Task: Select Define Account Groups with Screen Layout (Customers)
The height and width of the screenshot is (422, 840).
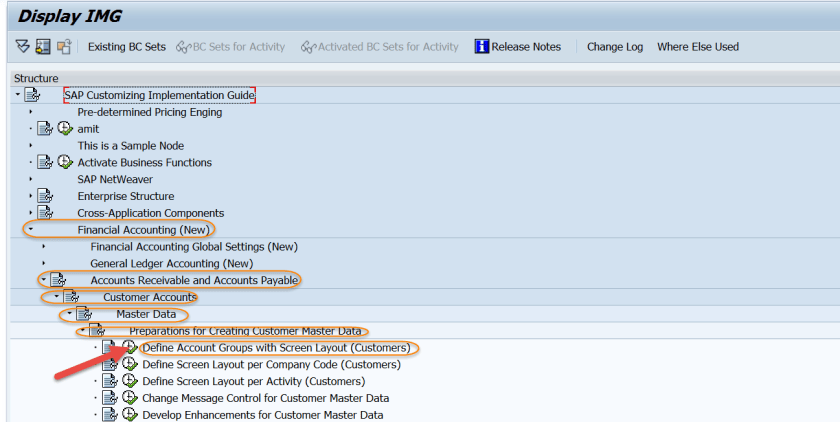Action: pyautogui.click(x=276, y=348)
